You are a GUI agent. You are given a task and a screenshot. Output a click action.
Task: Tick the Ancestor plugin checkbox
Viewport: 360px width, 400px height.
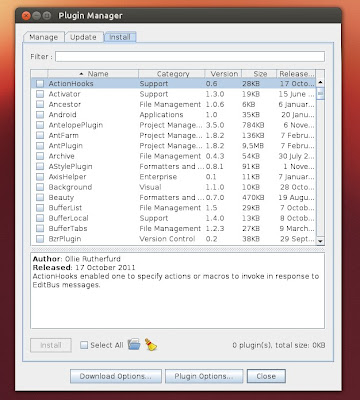tap(40, 104)
